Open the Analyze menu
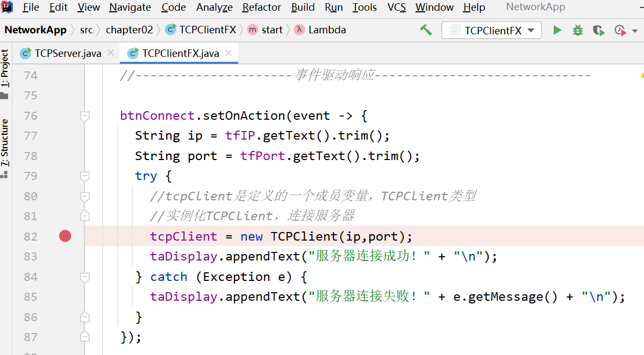Screen dimensions: 644x355 point(214,8)
